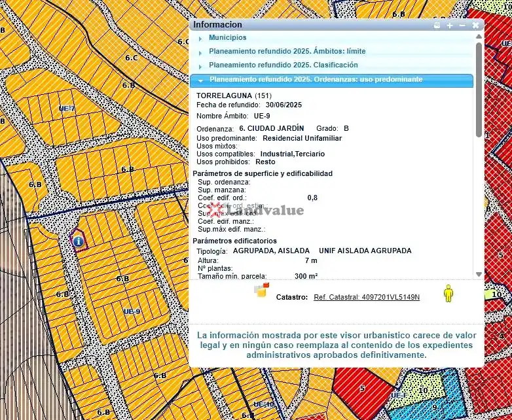Click the 7 m altura value
The width and height of the screenshot is (512, 420).
tap(311, 260)
